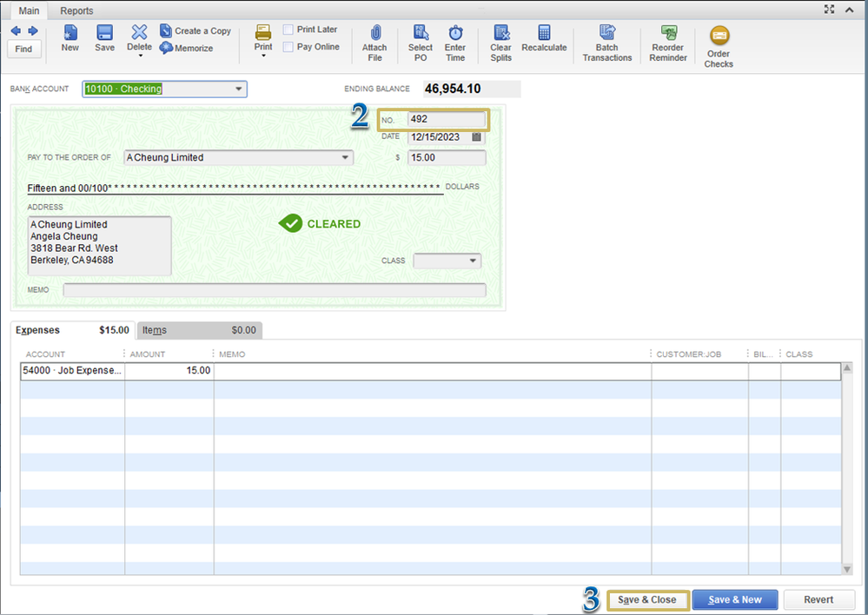
Task: Click Save & New
Action: coord(735,600)
